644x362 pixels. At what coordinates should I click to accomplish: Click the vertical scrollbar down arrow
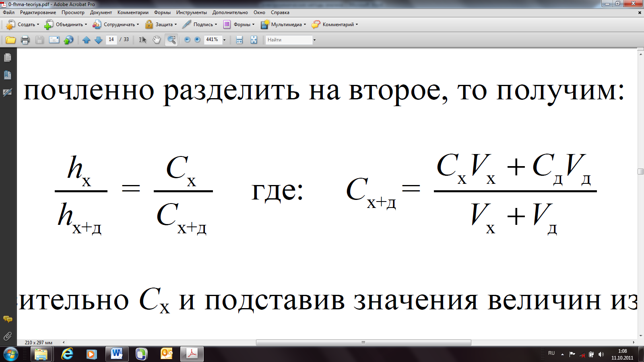click(x=641, y=336)
